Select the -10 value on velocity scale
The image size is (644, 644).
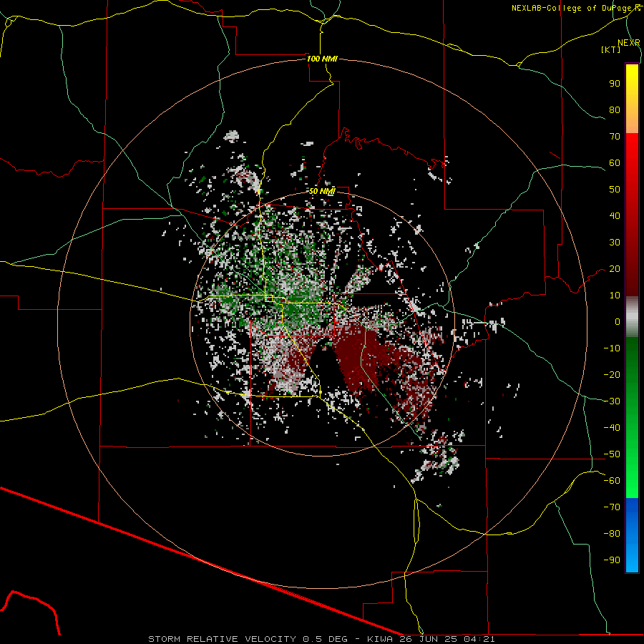pyautogui.click(x=612, y=348)
